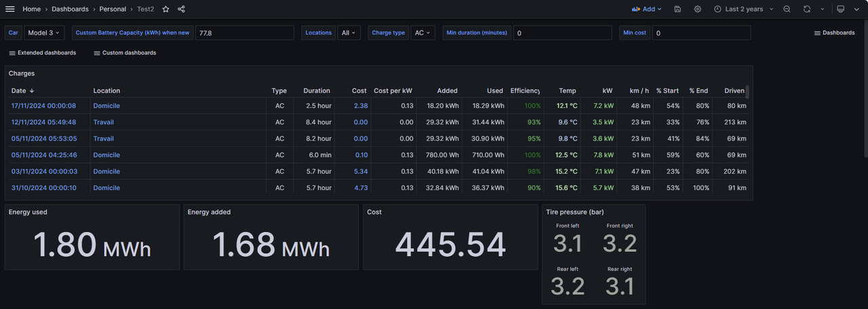
Task: Click the Test2 breadcrumb title
Action: point(145,9)
